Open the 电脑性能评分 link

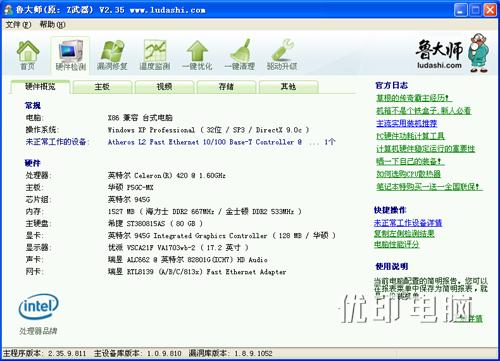tap(396, 244)
